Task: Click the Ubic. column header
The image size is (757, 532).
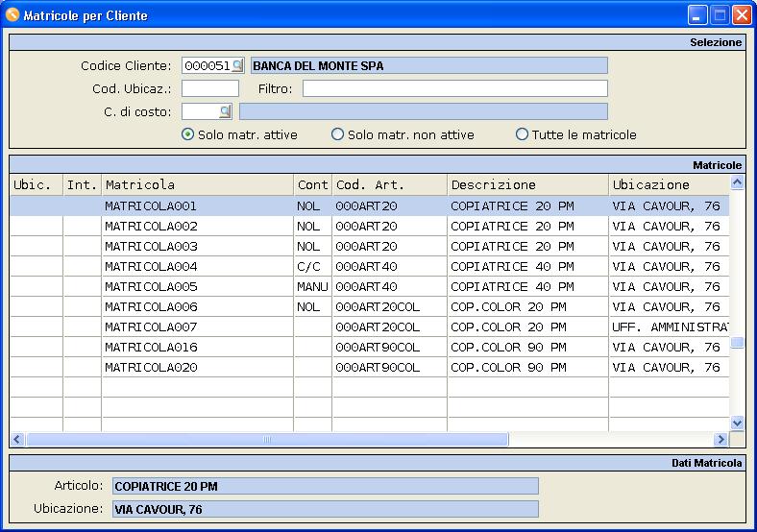Action: 37,184
